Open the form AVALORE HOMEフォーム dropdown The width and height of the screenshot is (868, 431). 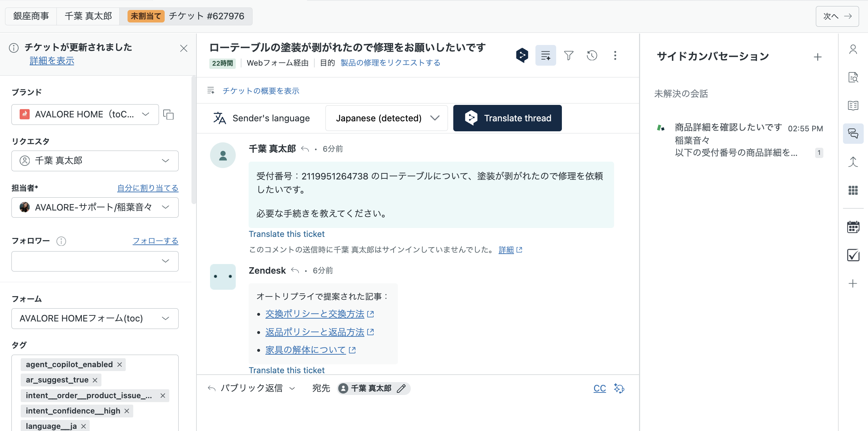pos(95,319)
